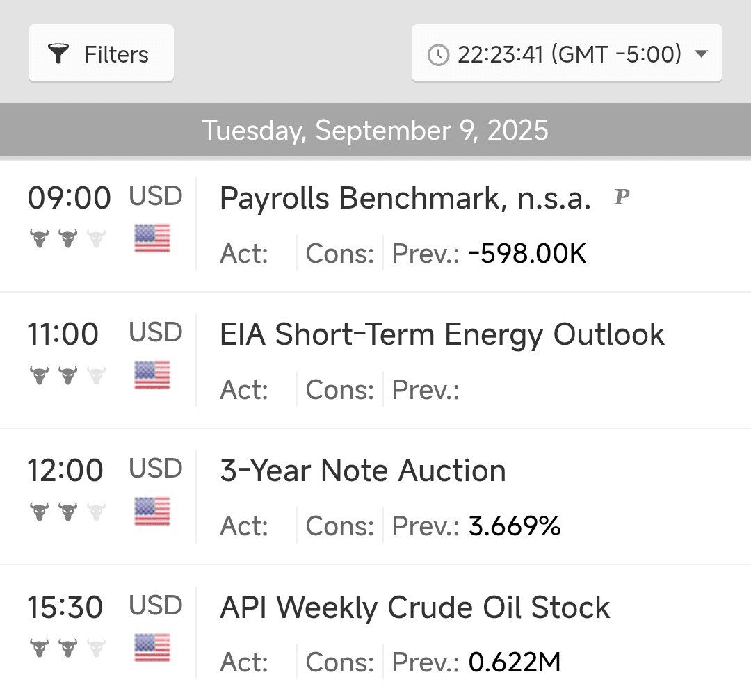
Task: Open the 22:23:41 GMT -5:00 time selector
Action: point(567,54)
